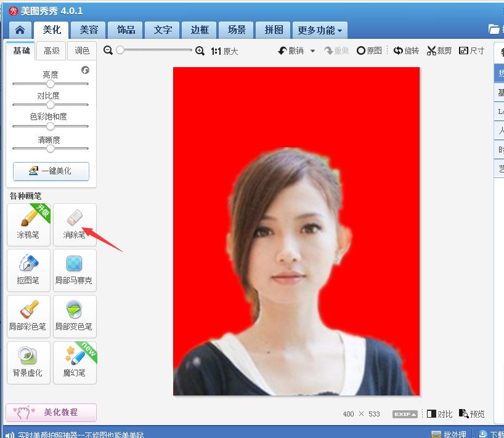The width and height of the screenshot is (504, 438).
Task: Open the EXIF information panel
Action: pos(404,414)
